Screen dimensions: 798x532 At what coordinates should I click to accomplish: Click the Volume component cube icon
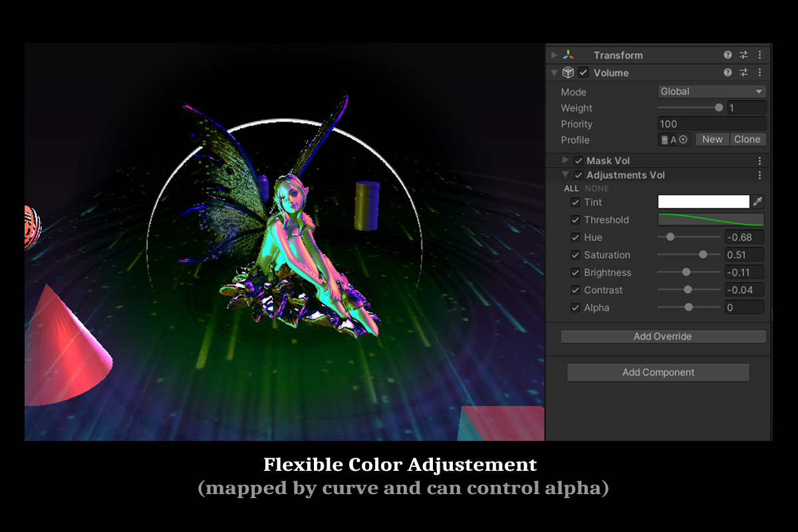click(569, 72)
